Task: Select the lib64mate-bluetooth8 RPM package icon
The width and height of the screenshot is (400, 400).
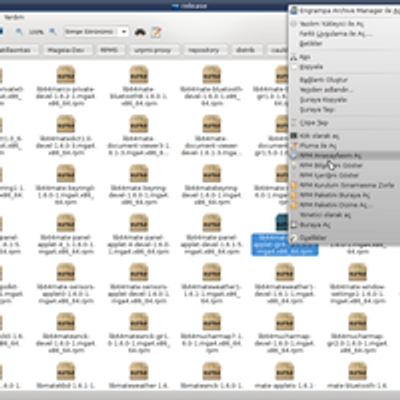Action: (139, 74)
